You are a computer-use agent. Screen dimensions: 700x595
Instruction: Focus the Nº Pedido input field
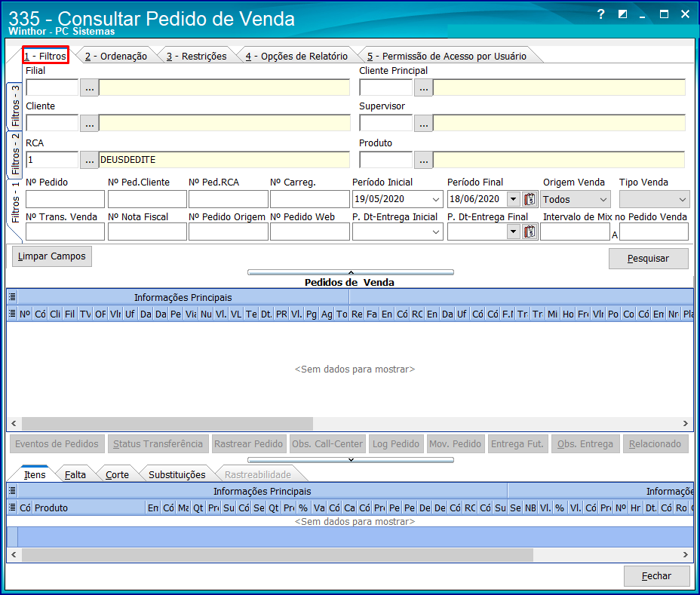pos(65,199)
